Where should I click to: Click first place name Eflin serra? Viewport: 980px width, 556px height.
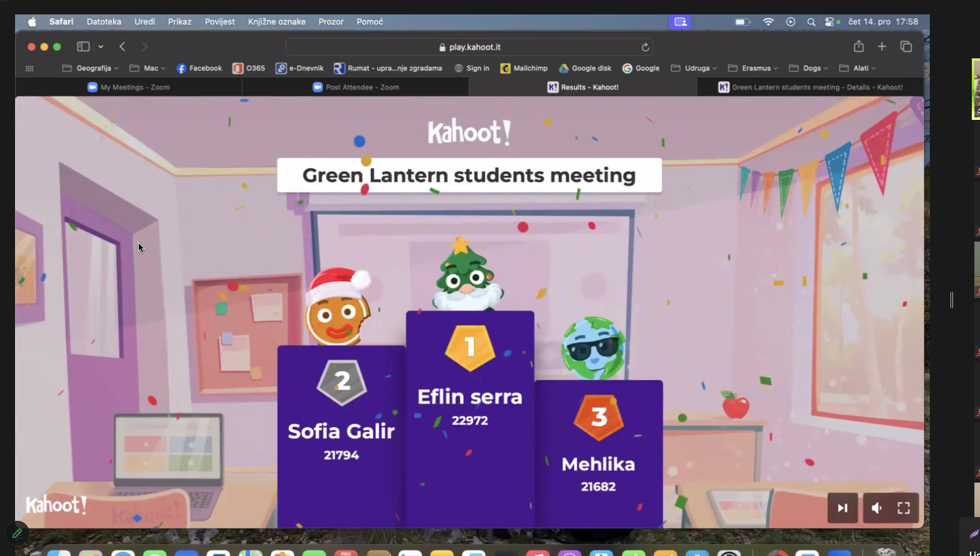click(x=470, y=397)
